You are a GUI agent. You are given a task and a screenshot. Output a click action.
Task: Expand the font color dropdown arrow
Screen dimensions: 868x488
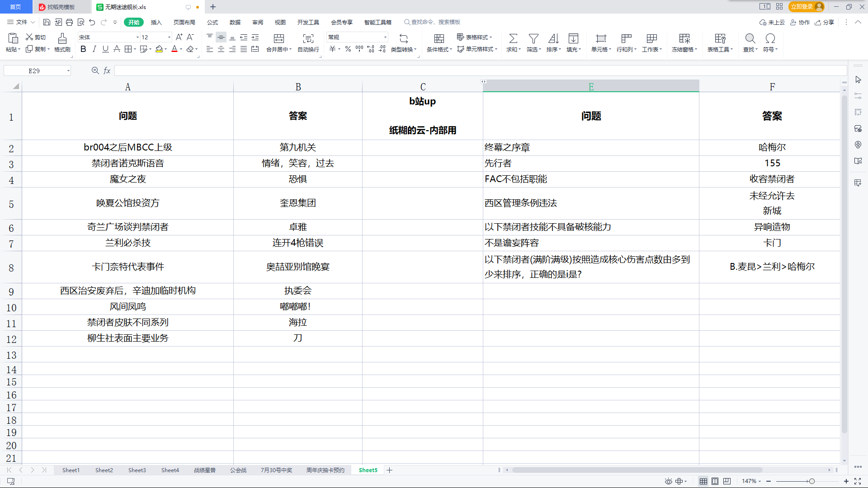pyautogui.click(x=181, y=49)
